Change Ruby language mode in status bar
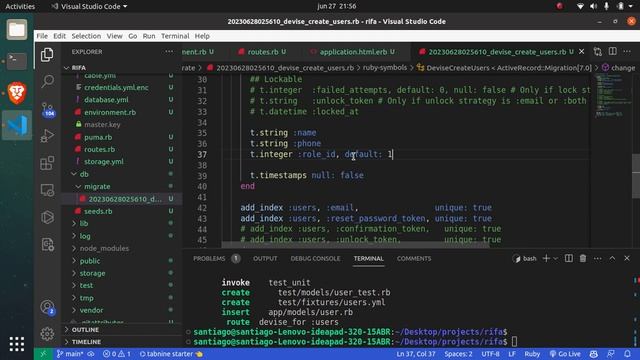 pyautogui.click(x=532, y=354)
